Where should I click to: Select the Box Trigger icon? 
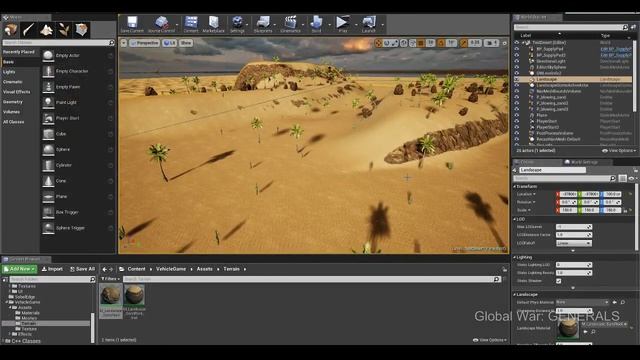48,212
